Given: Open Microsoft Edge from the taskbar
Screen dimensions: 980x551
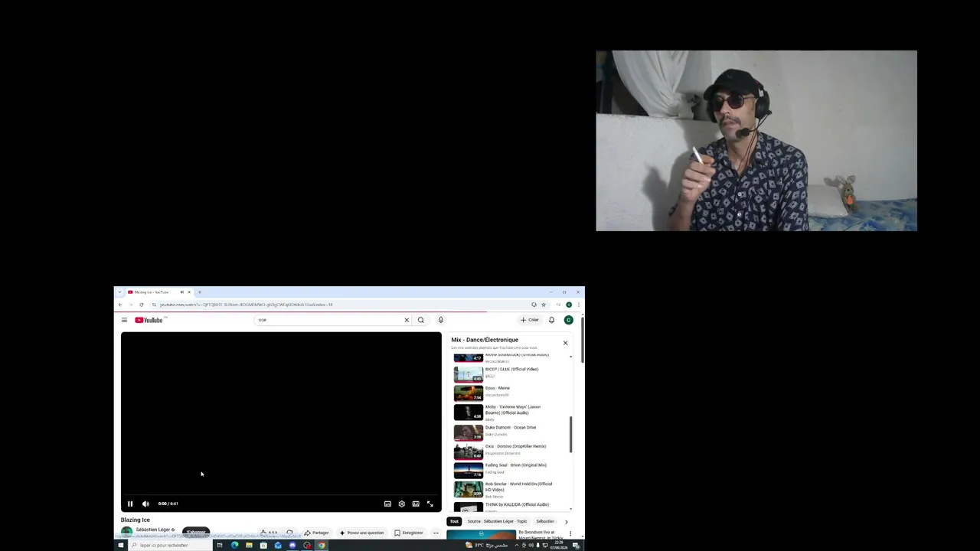Looking at the screenshot, I should pyautogui.click(x=234, y=545).
